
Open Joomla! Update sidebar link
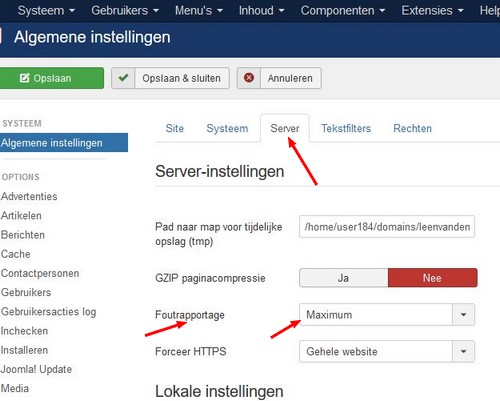click(x=36, y=369)
